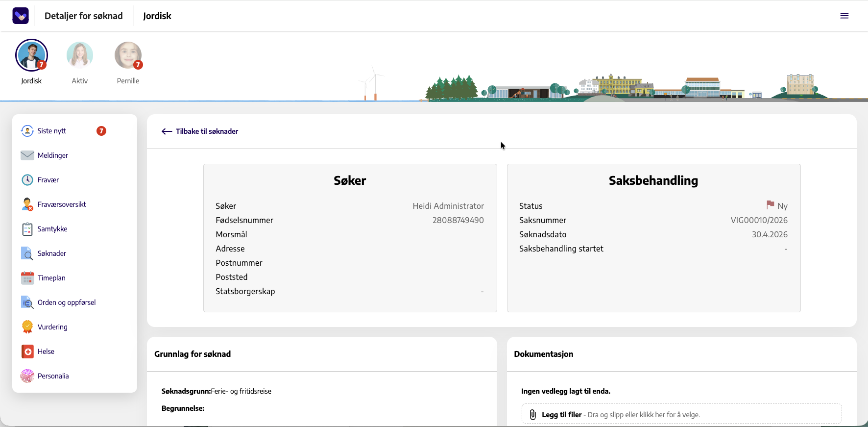Click the Vurdering medal icon
868x427 pixels.
pos(27,327)
